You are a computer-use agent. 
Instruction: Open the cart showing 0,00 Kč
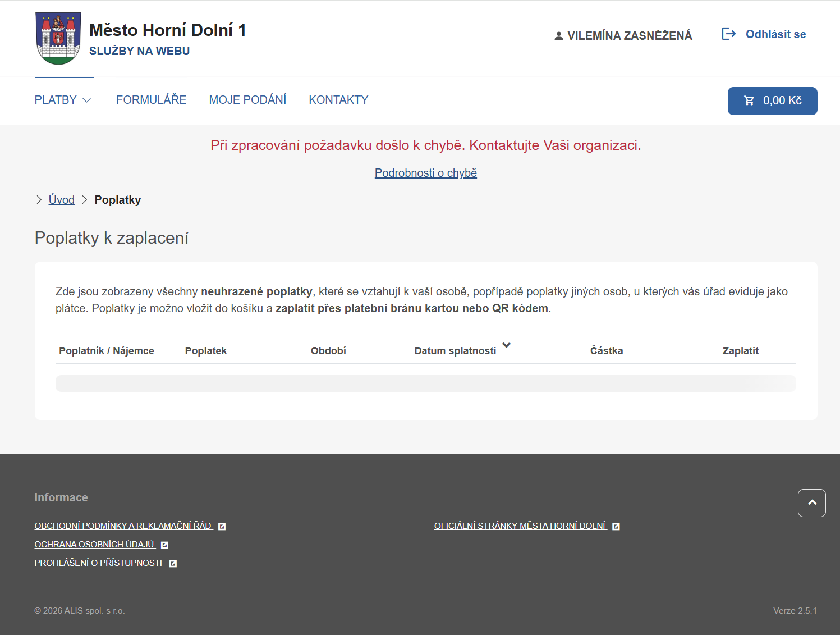[773, 100]
